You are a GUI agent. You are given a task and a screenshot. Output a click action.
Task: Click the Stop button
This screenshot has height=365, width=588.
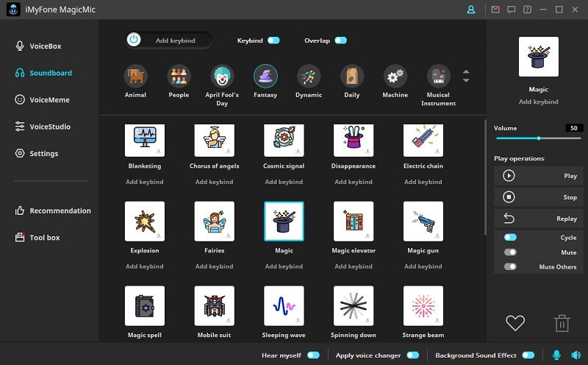pyautogui.click(x=539, y=197)
